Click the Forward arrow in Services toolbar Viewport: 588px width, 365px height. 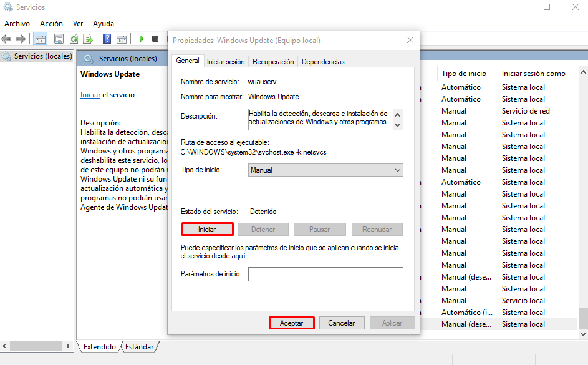pos(21,39)
